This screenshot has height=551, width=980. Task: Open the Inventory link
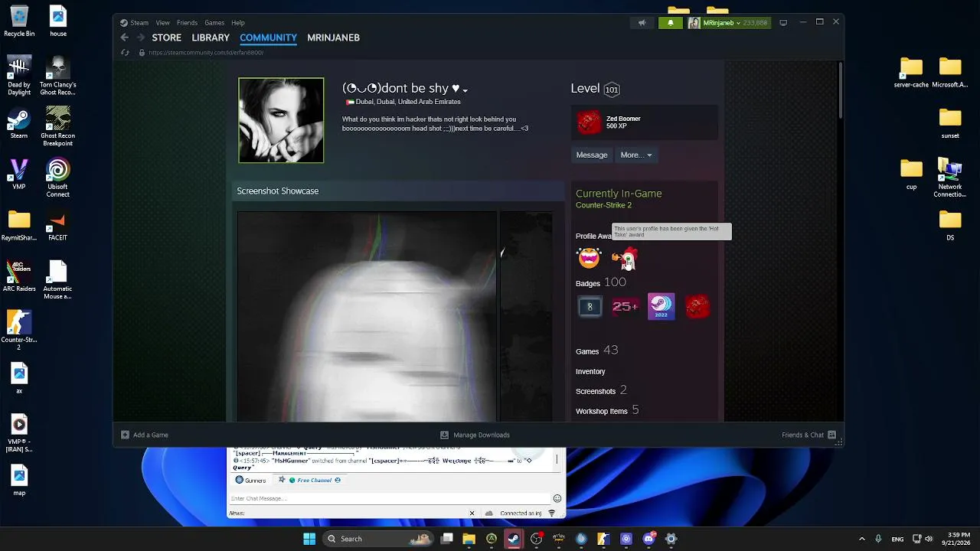pos(590,371)
